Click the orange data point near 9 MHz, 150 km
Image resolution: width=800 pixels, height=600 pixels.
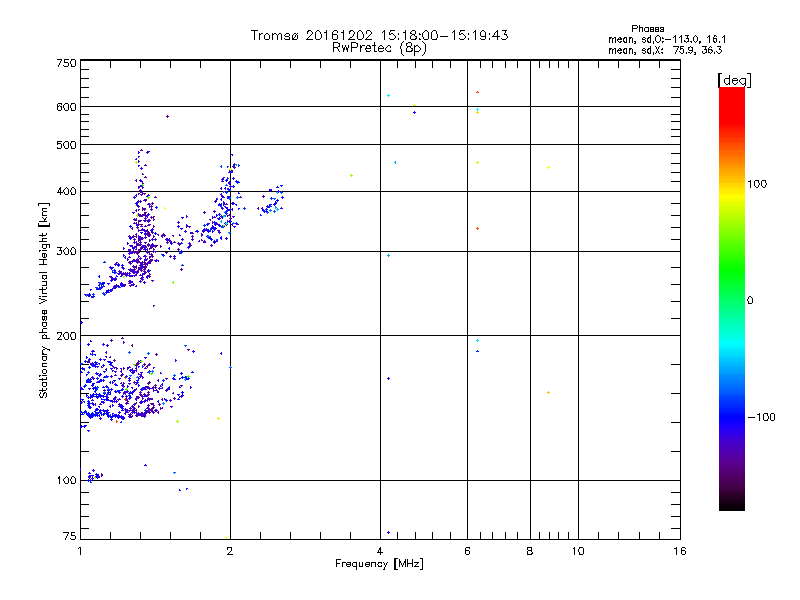(x=548, y=393)
